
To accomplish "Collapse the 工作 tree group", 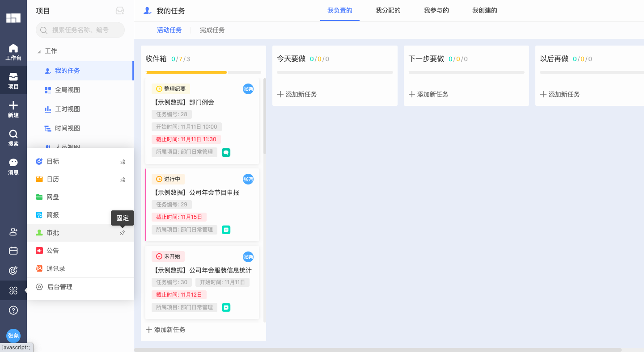I will (x=39, y=51).
